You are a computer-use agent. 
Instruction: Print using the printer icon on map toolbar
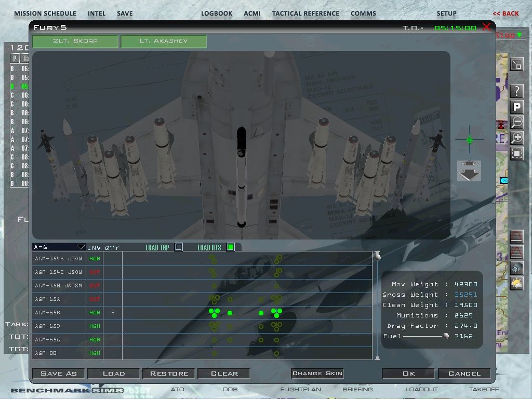point(516,268)
